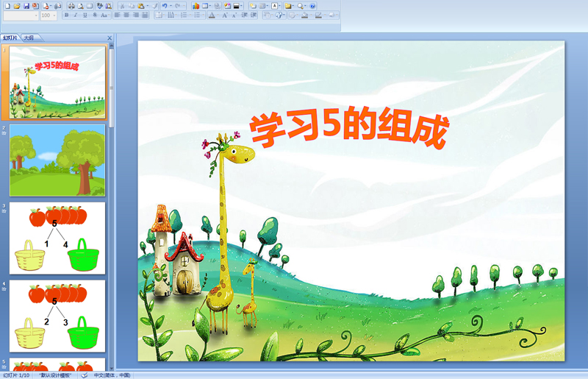Decrease font size with the smaller A icon

pos(234,15)
